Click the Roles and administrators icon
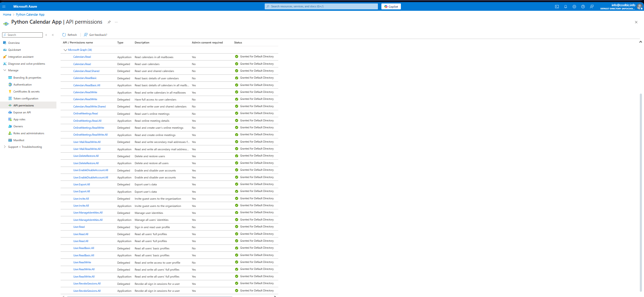Screen dimensions: 644x297 coord(10,133)
